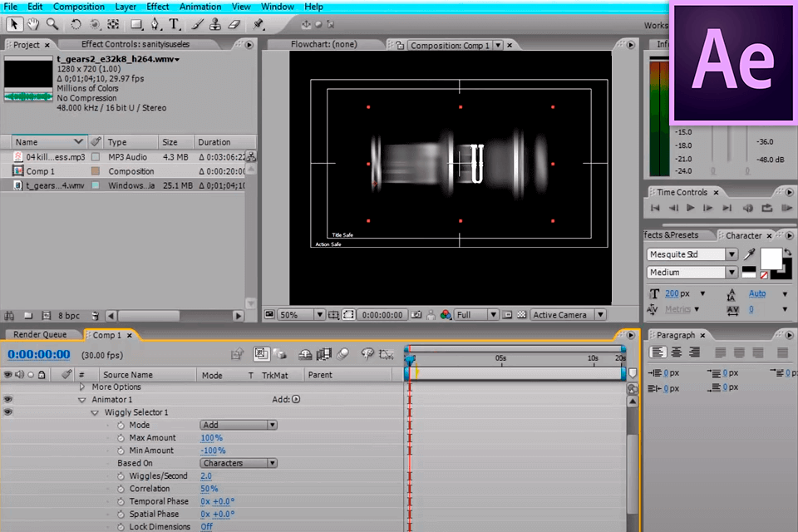The image size is (798, 532).
Task: Toggle stopwatch for Min Amount
Action: click(121, 451)
